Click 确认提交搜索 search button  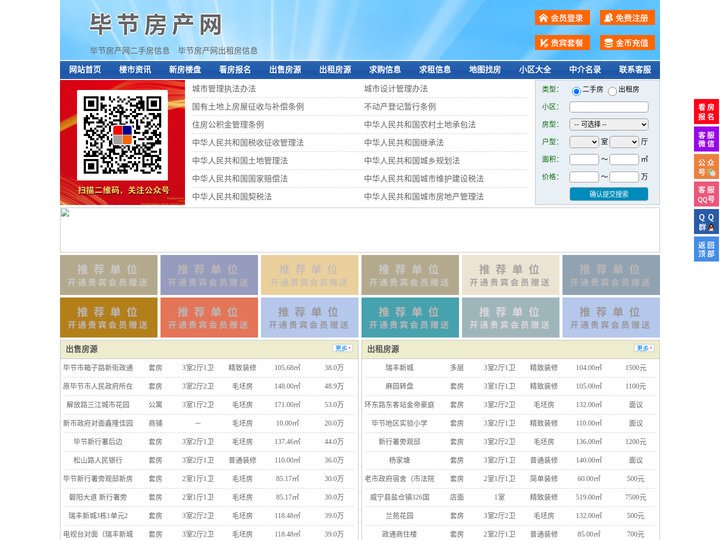click(x=609, y=194)
